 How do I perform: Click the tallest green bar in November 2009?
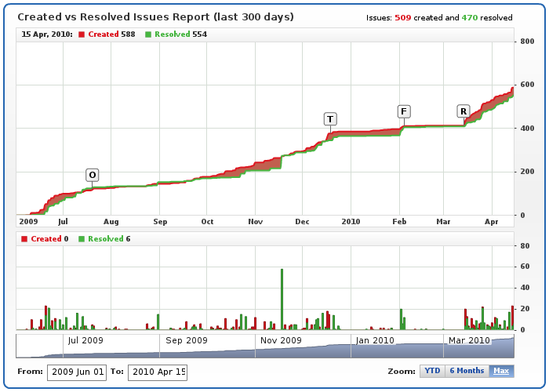(x=282, y=299)
